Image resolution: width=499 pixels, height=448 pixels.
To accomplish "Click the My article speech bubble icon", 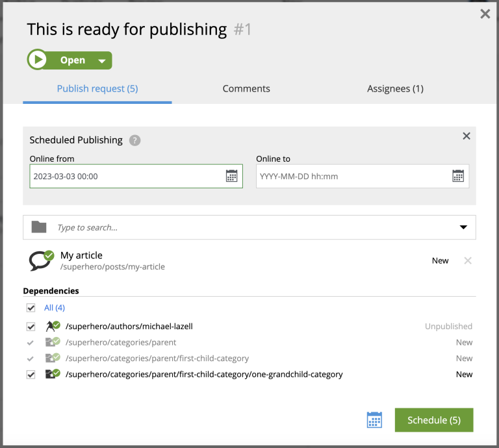I will (x=42, y=260).
